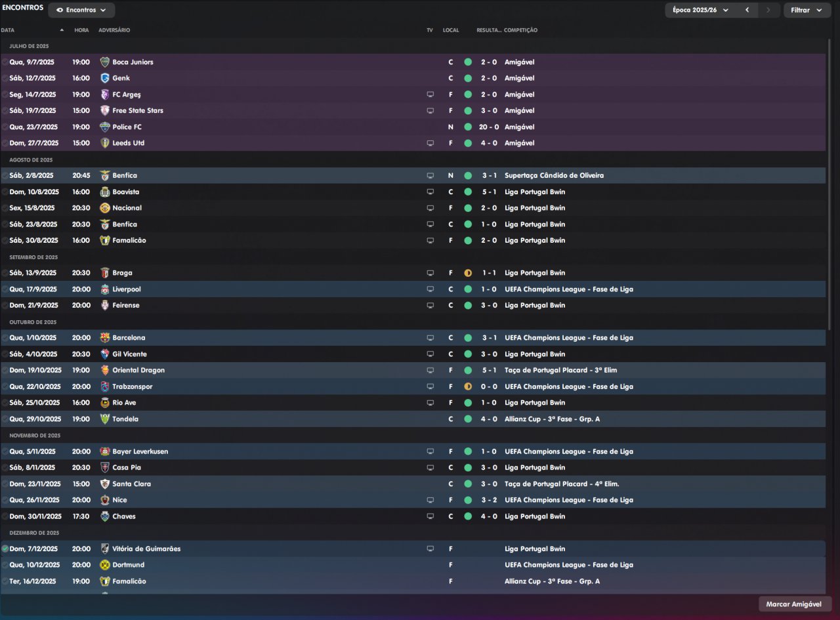Sort by the Competição column header

(520, 30)
